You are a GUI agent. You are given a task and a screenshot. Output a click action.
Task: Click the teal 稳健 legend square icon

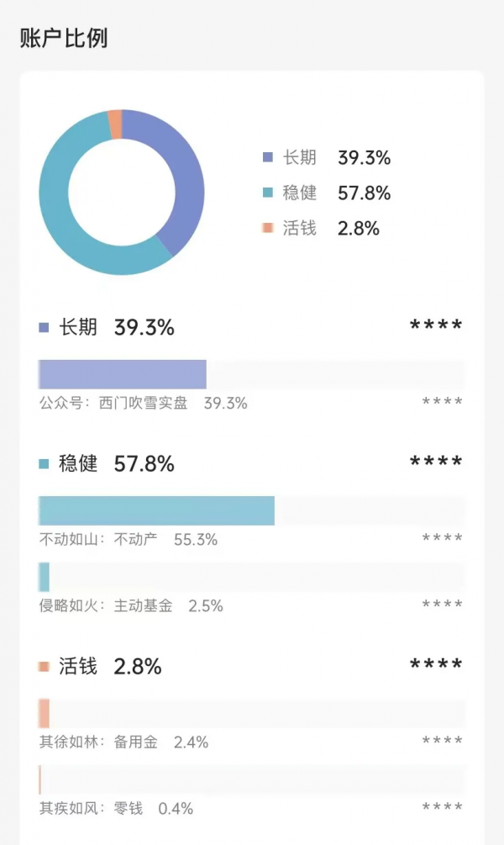tap(268, 193)
